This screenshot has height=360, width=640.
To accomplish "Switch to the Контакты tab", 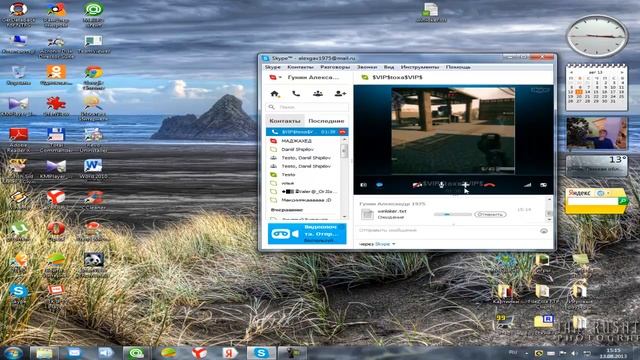I will (x=285, y=121).
